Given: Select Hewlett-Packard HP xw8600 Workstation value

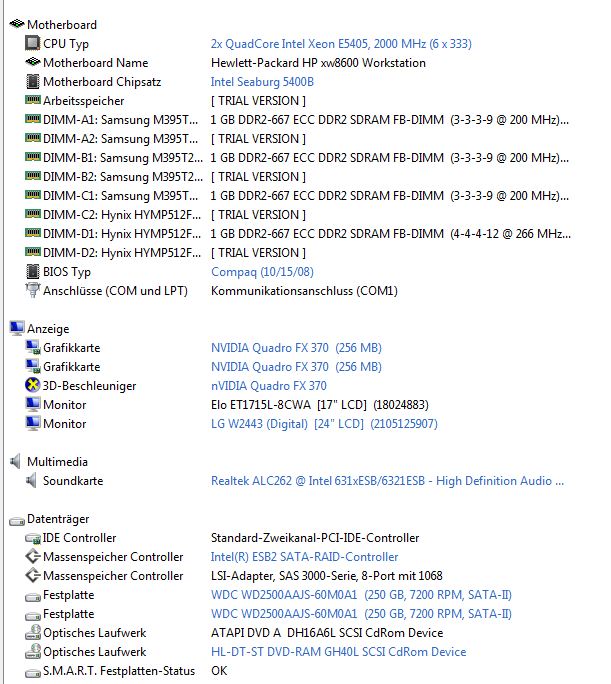Looking at the screenshot, I should (318, 63).
